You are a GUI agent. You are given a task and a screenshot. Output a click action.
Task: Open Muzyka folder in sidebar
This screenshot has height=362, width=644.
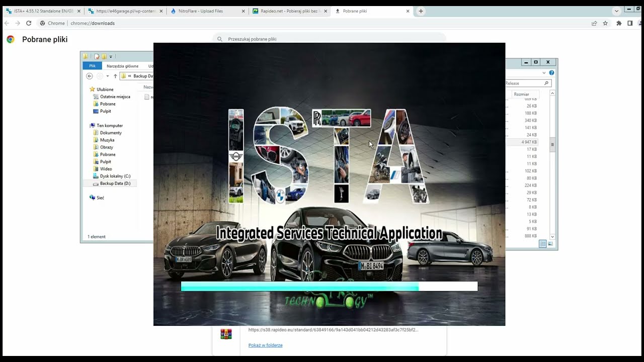107,140
